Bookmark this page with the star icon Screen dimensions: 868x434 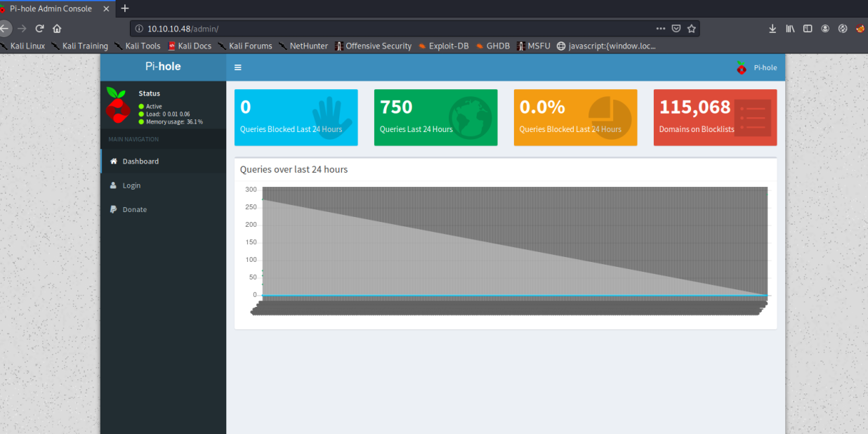691,29
